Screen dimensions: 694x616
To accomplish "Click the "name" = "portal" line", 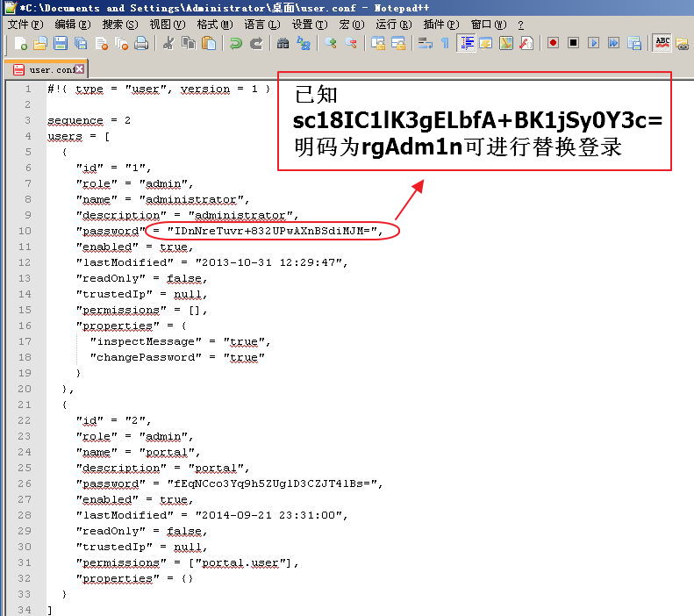I will (x=138, y=452).
